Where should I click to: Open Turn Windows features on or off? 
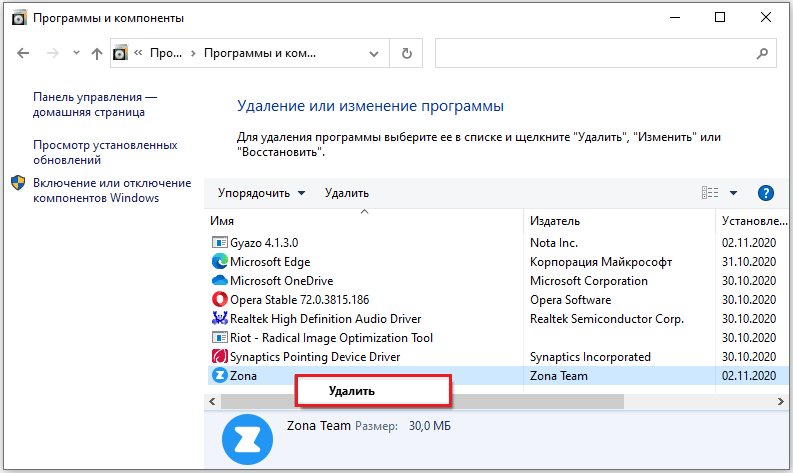click(112, 190)
